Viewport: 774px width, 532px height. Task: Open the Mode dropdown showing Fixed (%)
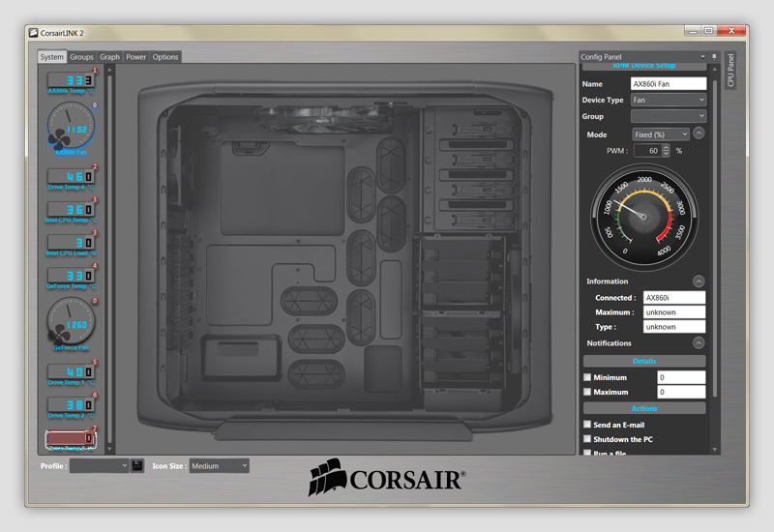pos(661,134)
